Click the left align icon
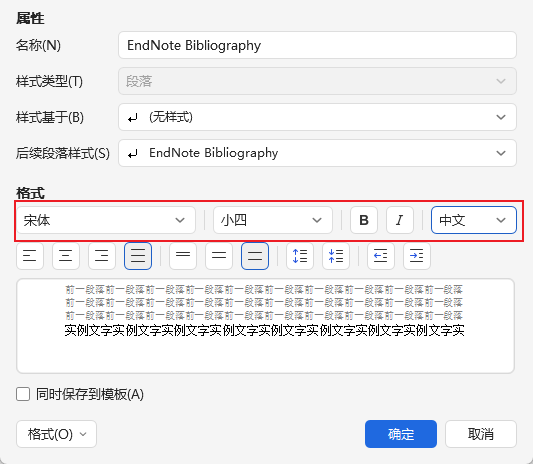The width and height of the screenshot is (533, 464). tap(30, 256)
